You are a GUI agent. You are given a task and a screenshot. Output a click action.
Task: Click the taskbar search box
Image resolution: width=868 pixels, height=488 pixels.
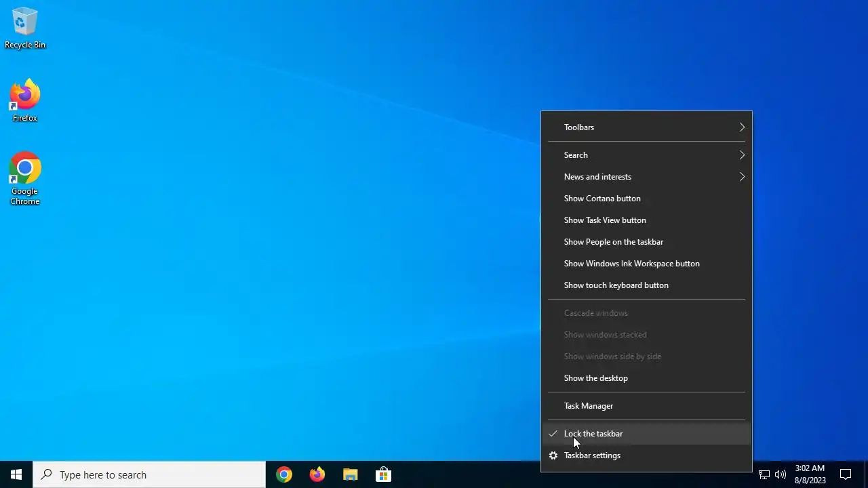(149, 474)
